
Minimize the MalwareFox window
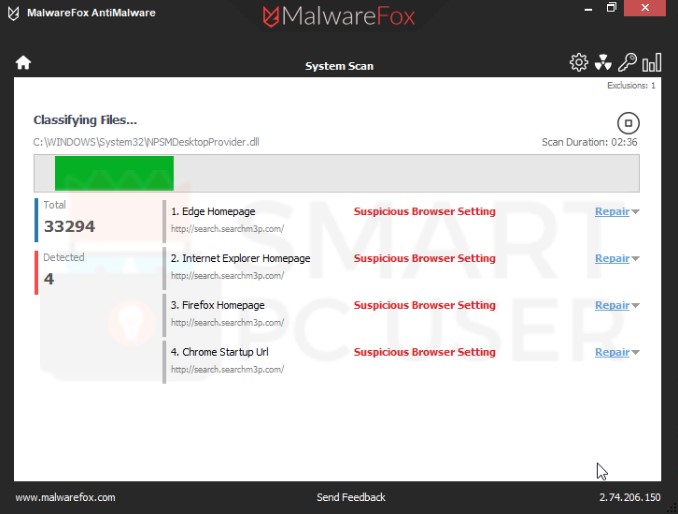(588, 9)
